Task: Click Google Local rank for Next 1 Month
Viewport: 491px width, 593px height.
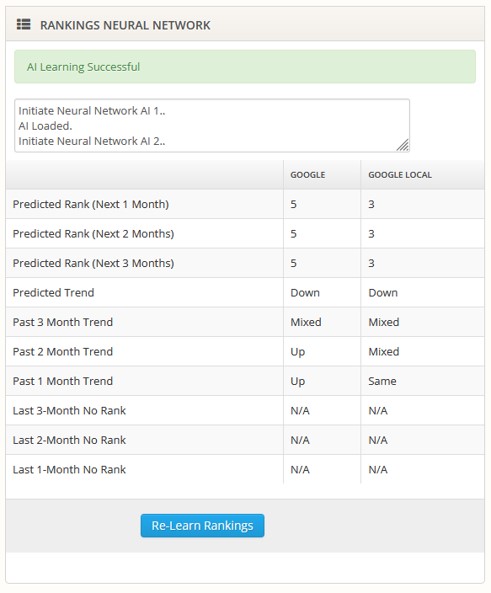Action: 371,204
